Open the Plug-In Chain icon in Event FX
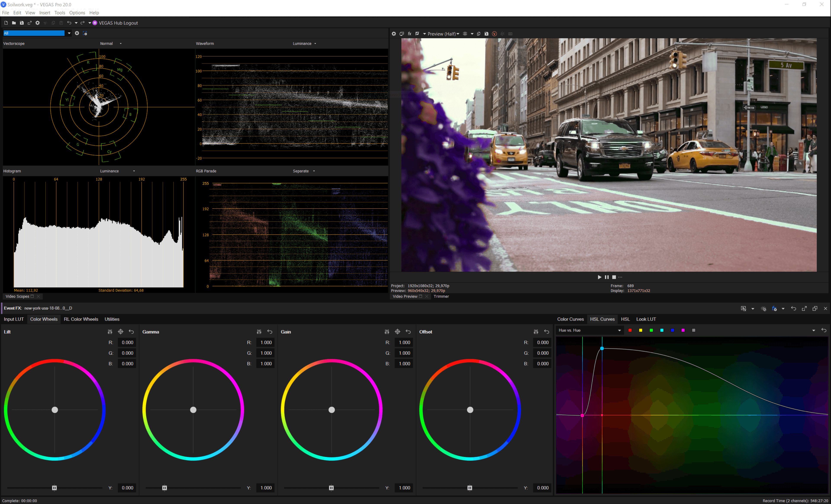The width and height of the screenshot is (831, 504). [x=743, y=308]
